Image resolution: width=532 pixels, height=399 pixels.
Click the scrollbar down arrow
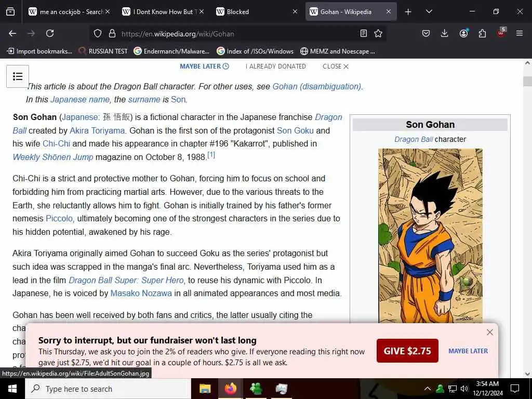pyautogui.click(x=527, y=374)
